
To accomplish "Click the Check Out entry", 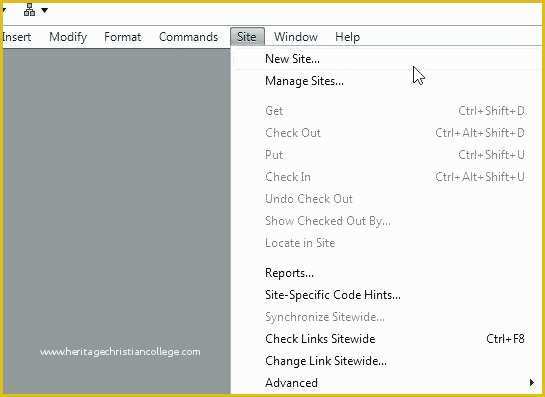I will pos(385,133).
